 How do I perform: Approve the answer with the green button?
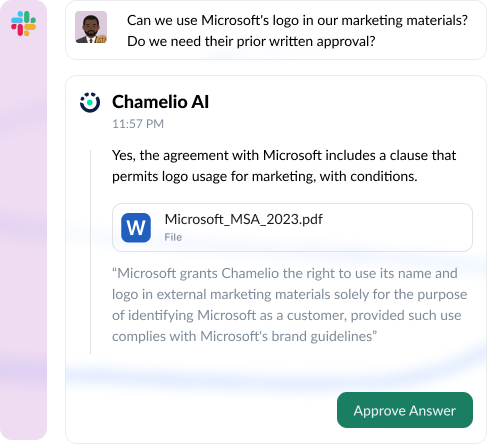tap(405, 410)
